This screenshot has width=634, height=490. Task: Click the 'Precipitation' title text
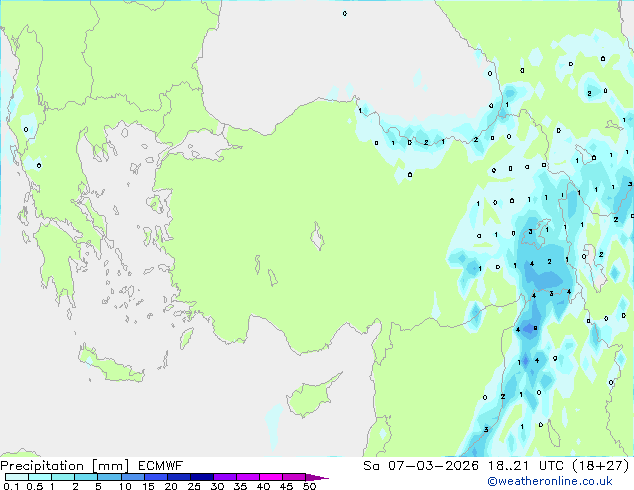point(42,466)
